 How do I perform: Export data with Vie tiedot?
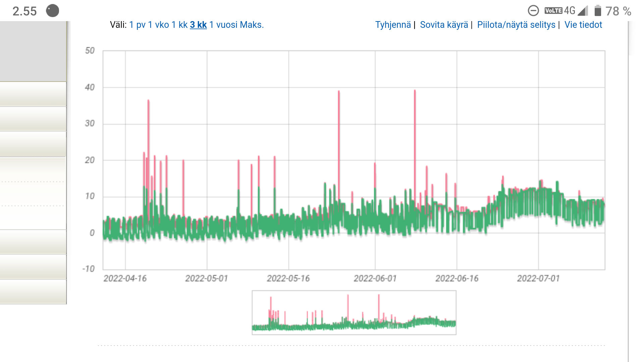(x=583, y=25)
